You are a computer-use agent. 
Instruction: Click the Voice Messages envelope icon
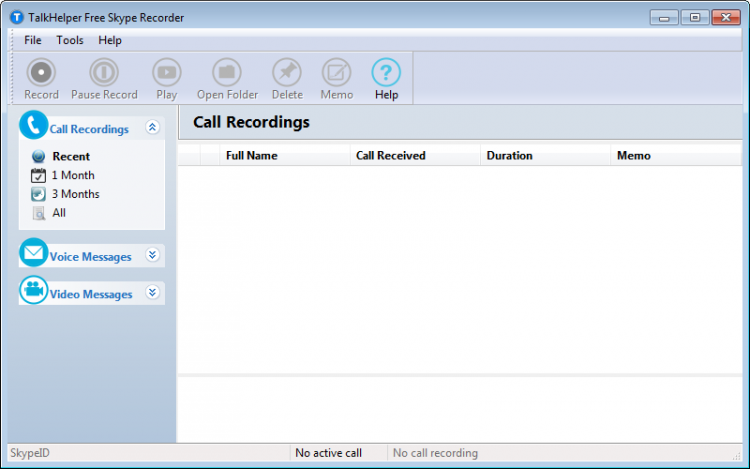(x=33, y=252)
